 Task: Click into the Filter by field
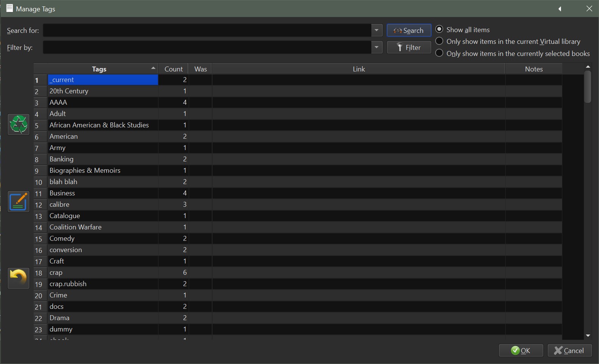pyautogui.click(x=207, y=47)
